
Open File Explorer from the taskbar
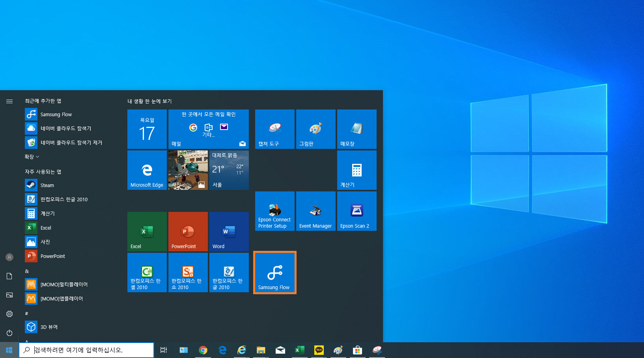tap(261, 350)
